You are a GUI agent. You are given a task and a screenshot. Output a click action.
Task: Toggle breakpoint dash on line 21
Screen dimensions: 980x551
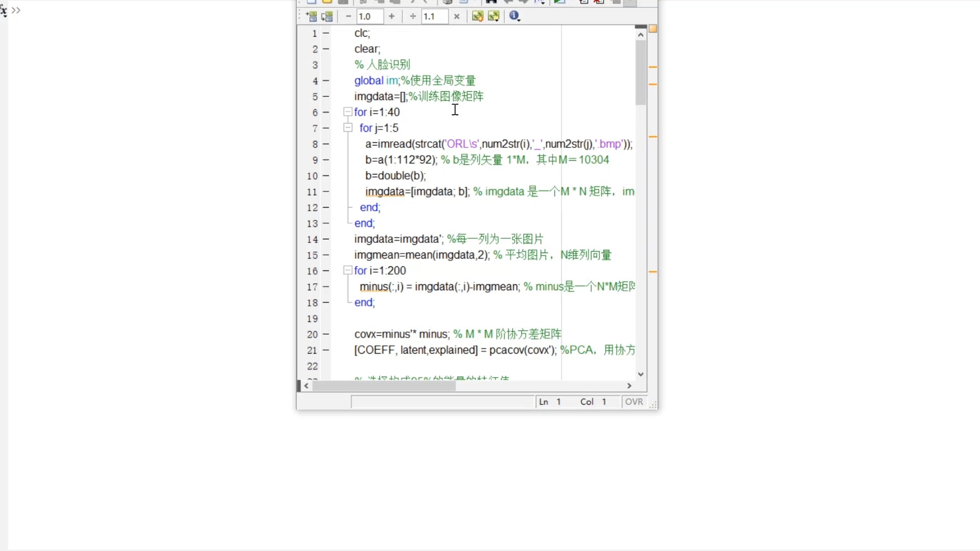(x=326, y=350)
